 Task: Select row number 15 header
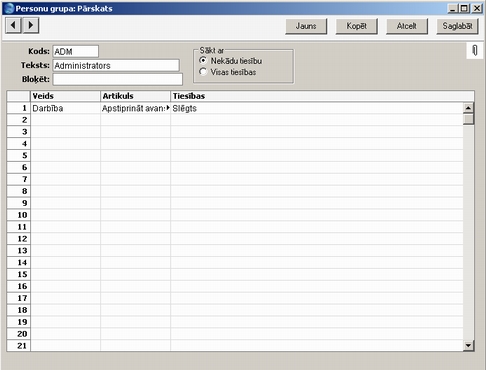point(19,274)
